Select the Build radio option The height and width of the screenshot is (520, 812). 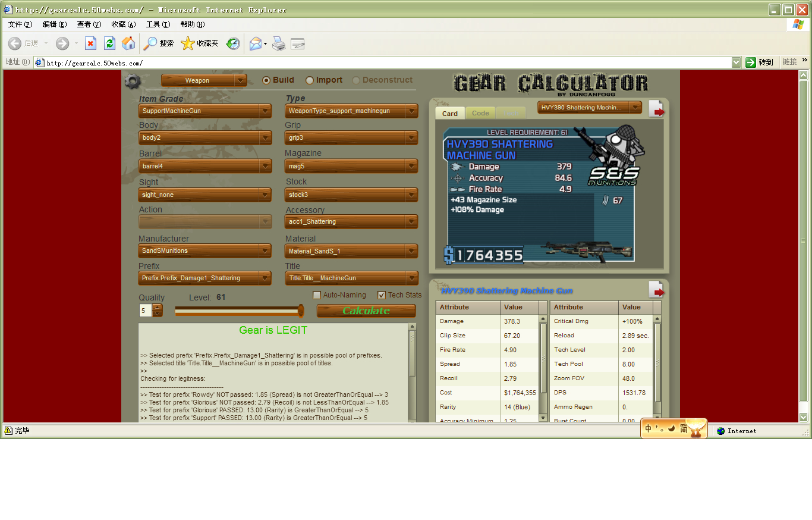tap(266, 80)
